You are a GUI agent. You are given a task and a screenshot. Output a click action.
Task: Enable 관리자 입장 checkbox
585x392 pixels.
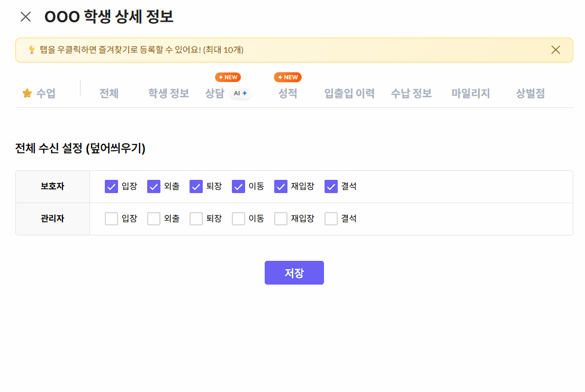pos(111,219)
